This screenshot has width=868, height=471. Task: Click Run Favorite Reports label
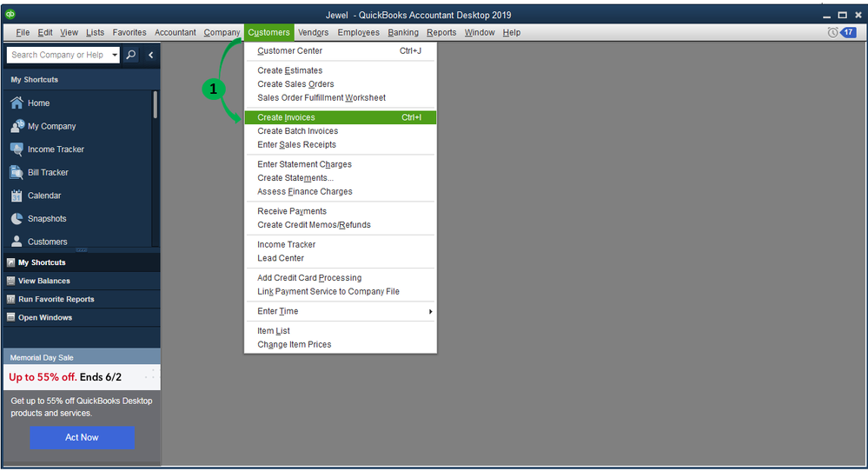[56, 299]
